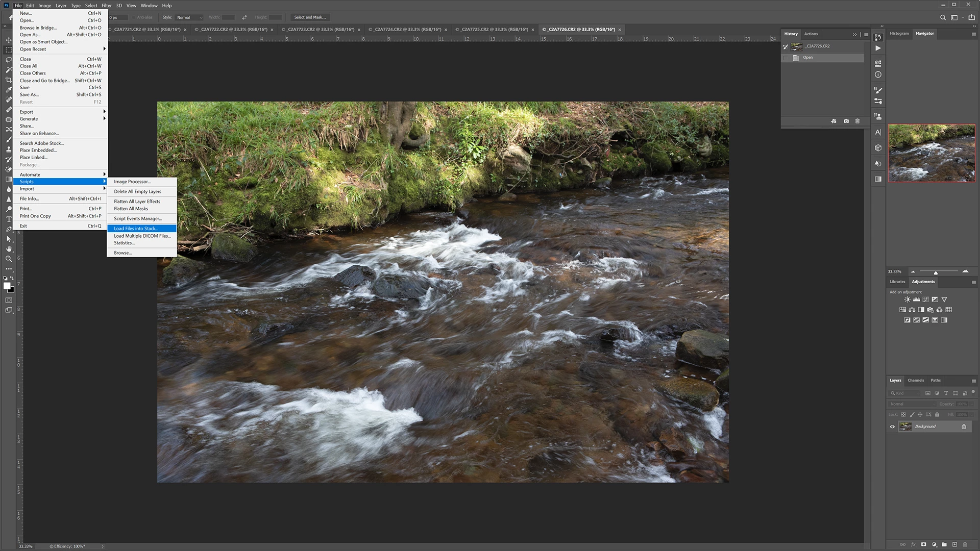Image resolution: width=980 pixels, height=551 pixels.
Task: Add a Levels adjustment layer
Action: point(916,299)
